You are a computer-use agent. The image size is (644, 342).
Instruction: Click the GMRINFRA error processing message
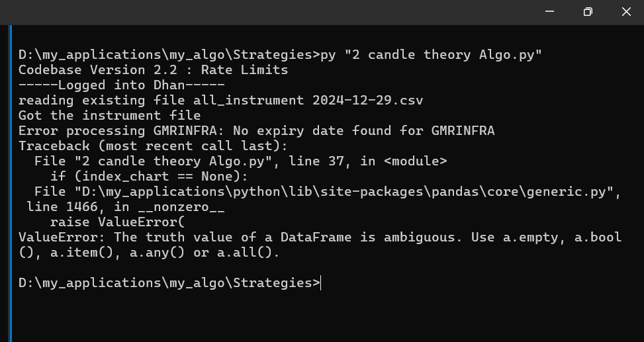point(257,130)
